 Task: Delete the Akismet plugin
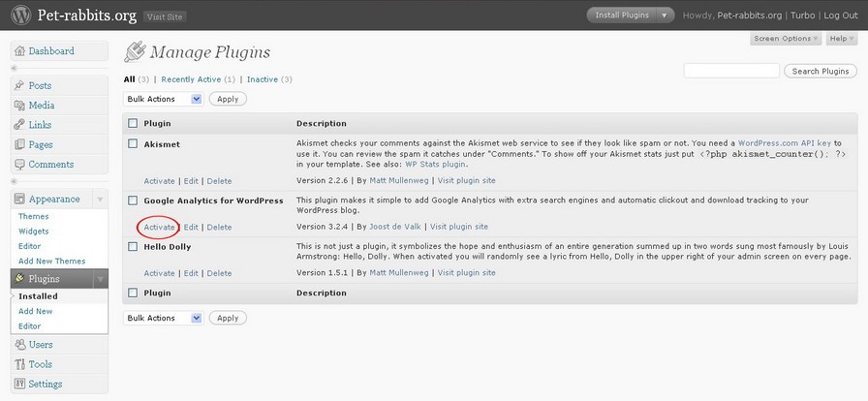(x=219, y=181)
